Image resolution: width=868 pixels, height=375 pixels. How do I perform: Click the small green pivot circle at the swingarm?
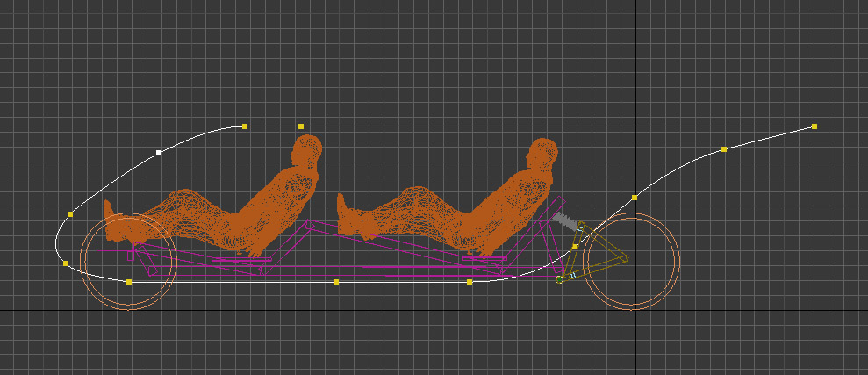[560, 279]
